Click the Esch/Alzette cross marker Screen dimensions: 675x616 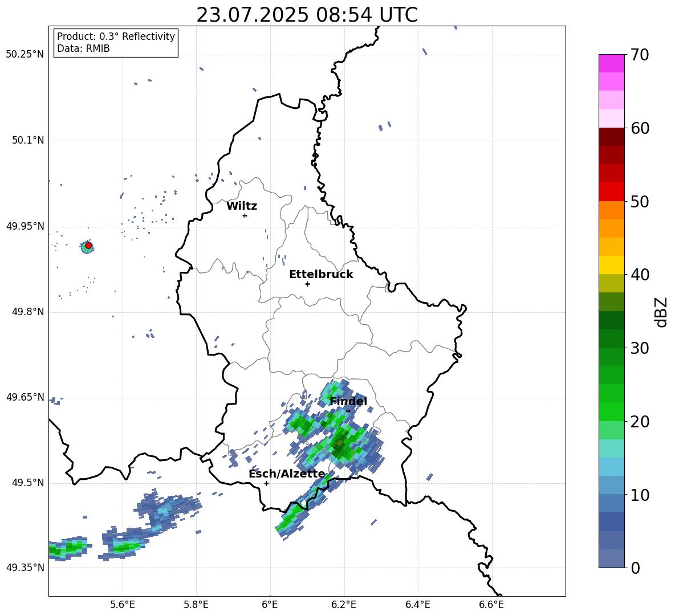click(x=266, y=483)
